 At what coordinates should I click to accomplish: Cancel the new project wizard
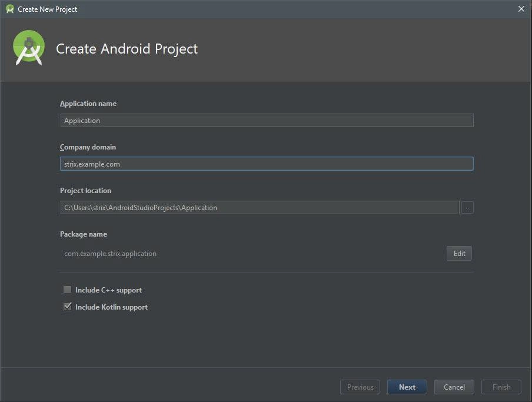point(454,387)
